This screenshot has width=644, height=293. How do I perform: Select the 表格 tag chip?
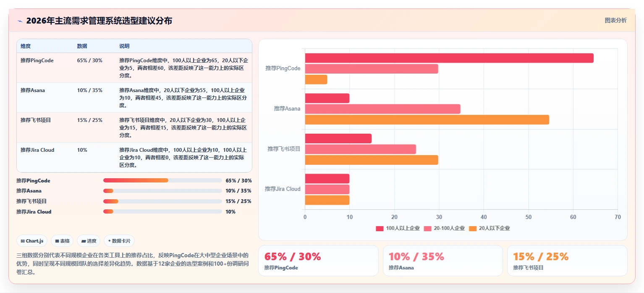point(62,241)
